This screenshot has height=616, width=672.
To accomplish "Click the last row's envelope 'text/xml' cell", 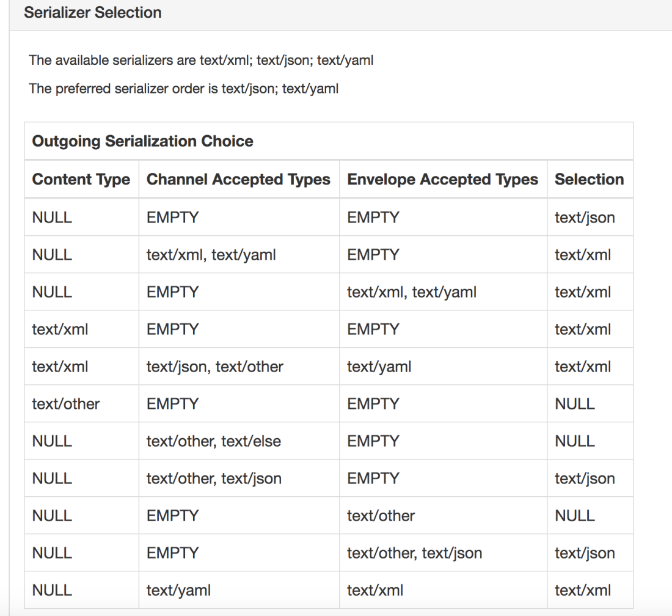I will 375,590.
